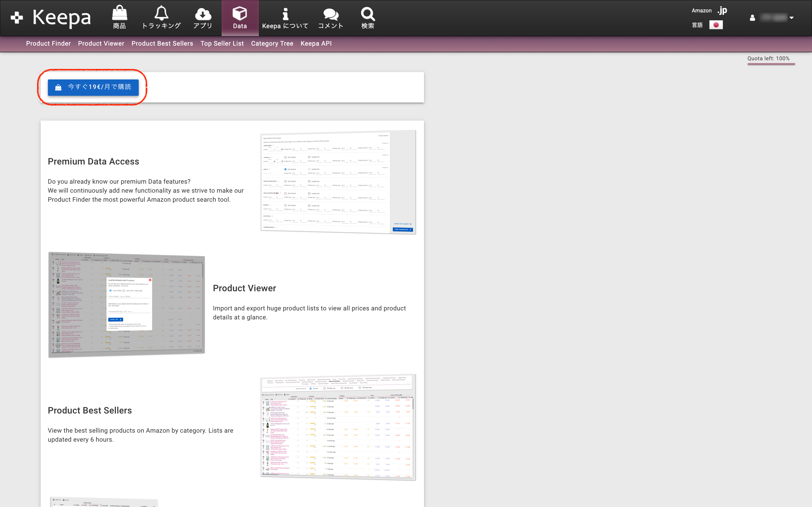The image size is (812, 507).
Task: Open Product Finder submenu item
Action: point(48,44)
